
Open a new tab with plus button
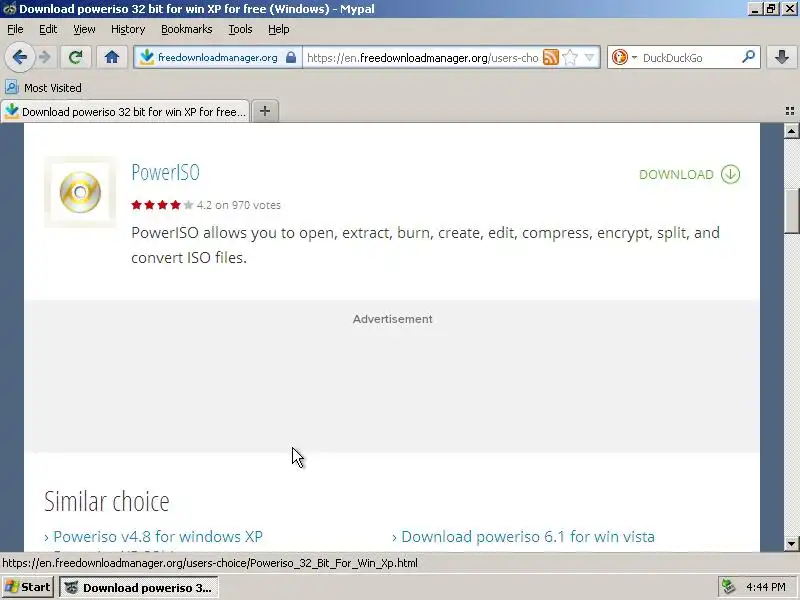tap(265, 111)
